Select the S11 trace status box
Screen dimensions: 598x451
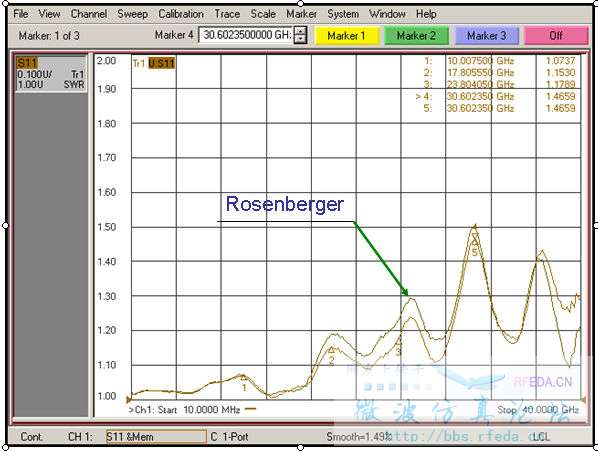click(x=51, y=74)
